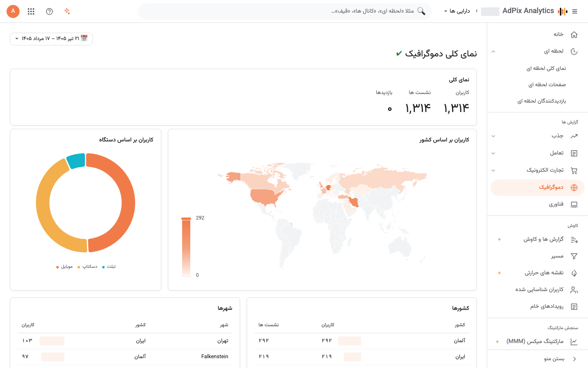Image resolution: width=588 pixels, height=368 pixels.
Task: Click the calendar icon in date picker
Action: pos(84,38)
